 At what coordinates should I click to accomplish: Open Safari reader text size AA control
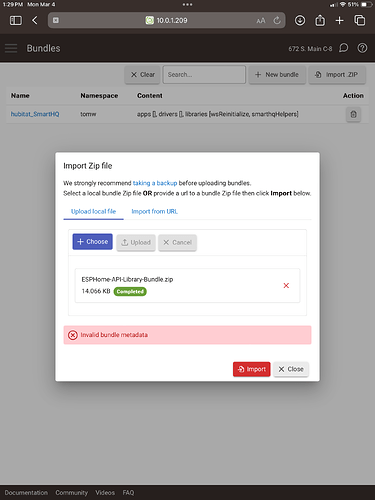point(261,21)
